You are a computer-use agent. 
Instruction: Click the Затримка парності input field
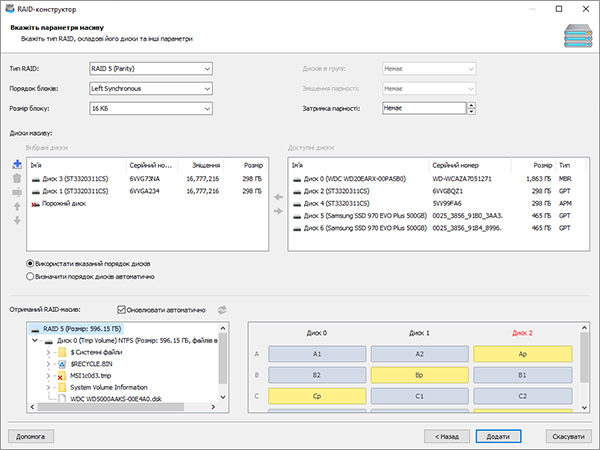[x=424, y=108]
